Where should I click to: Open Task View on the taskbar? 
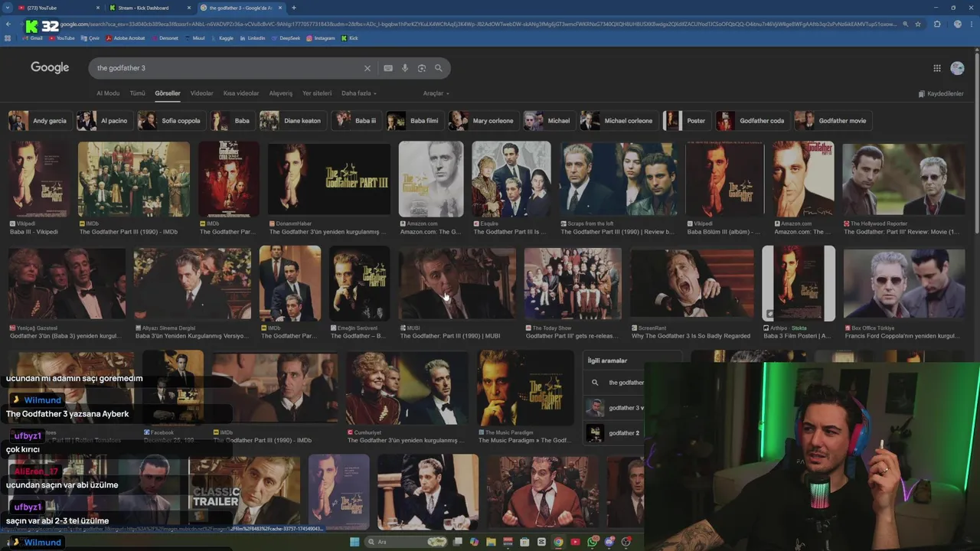[458, 542]
